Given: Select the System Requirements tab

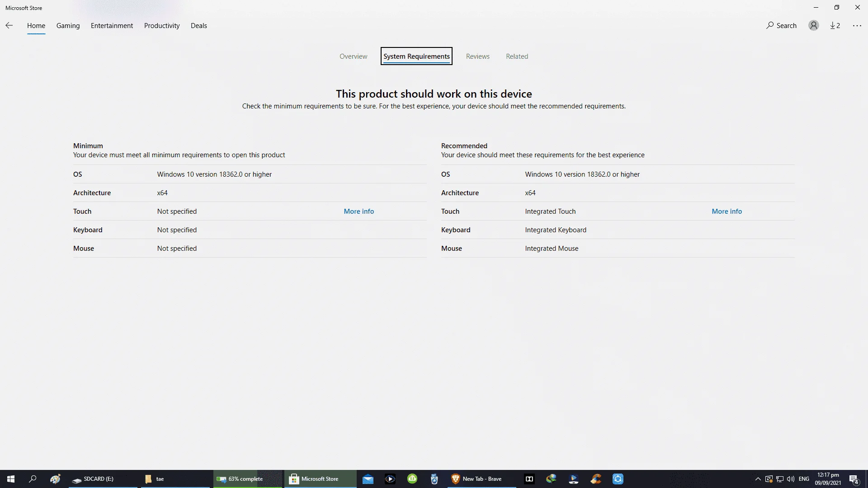Looking at the screenshot, I should tap(416, 56).
